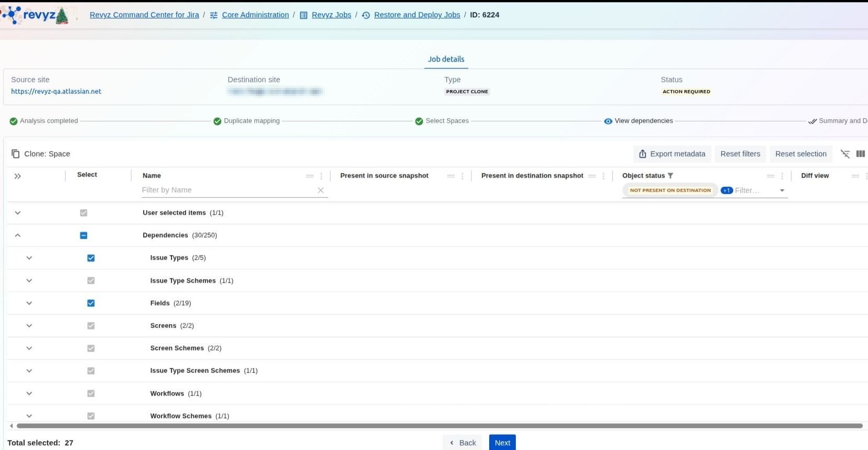
Task: Click the horizontal scrollbar under the table
Action: pyautogui.click(x=439, y=426)
